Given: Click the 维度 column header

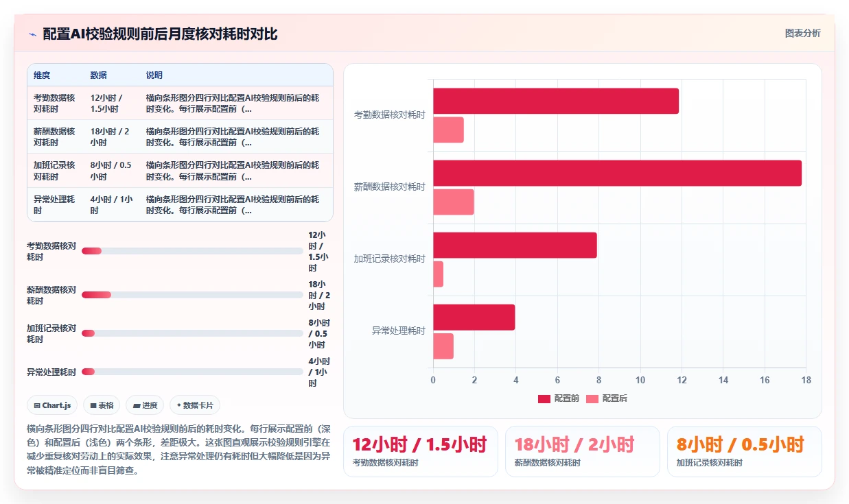Looking at the screenshot, I should 42,75.
